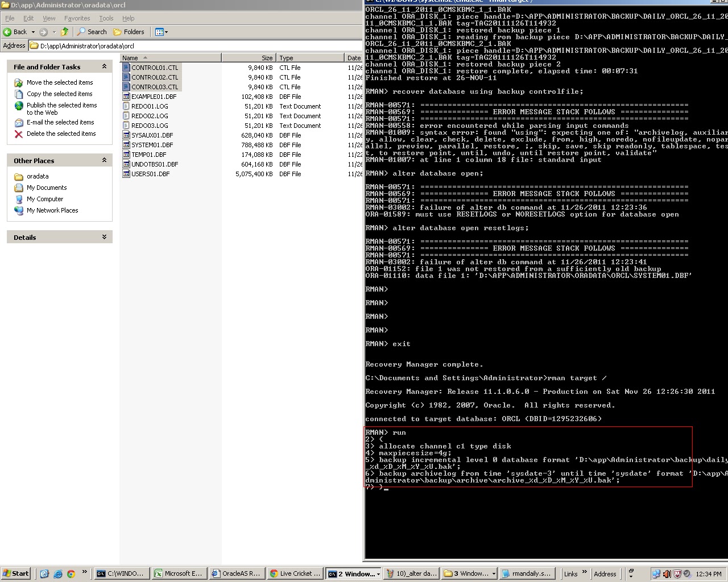This screenshot has height=582, width=728.
Task: Open the Search pane icon
Action: (x=80, y=32)
